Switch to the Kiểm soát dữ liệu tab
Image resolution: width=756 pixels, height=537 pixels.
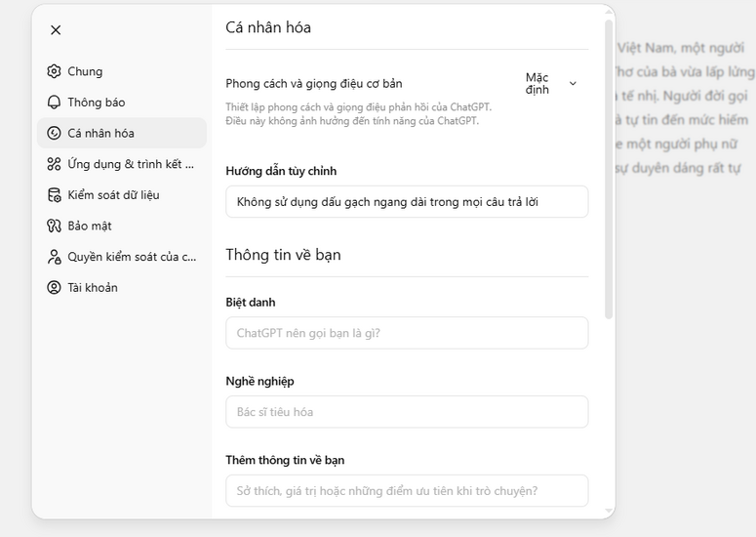click(113, 195)
